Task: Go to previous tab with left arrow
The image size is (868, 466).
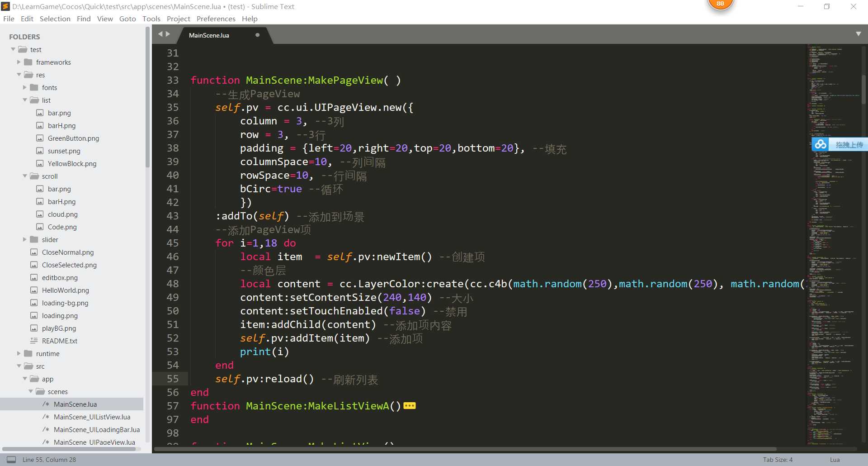Action: (x=160, y=34)
